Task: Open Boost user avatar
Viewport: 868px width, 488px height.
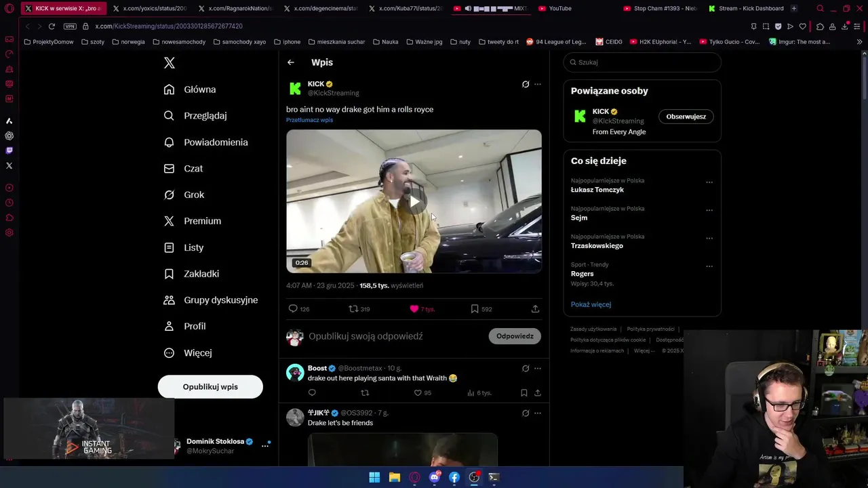Action: (x=295, y=372)
